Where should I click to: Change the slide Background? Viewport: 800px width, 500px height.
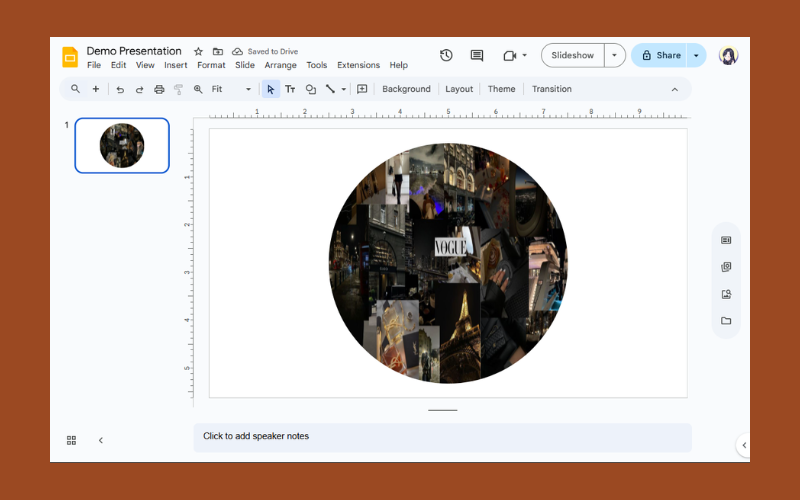click(406, 89)
